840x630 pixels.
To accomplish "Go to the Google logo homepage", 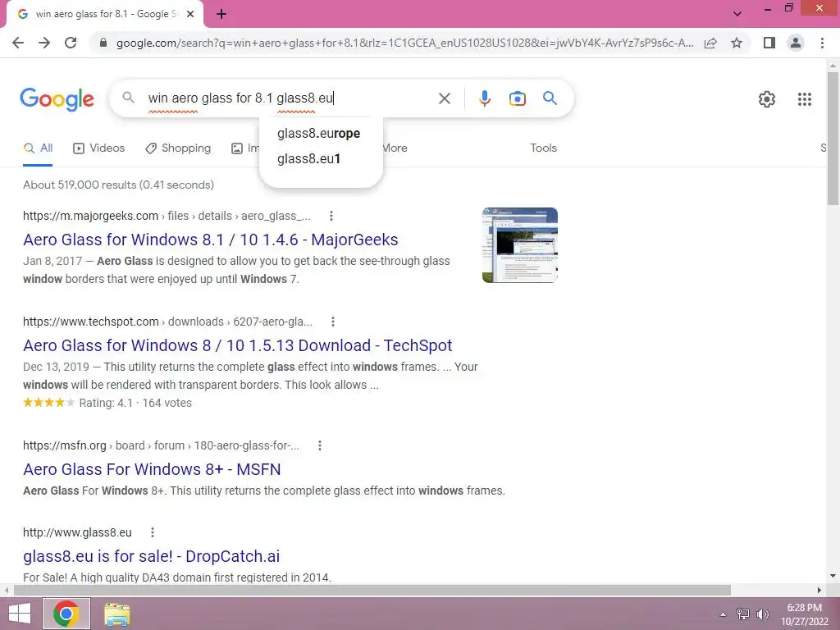I will (57, 99).
